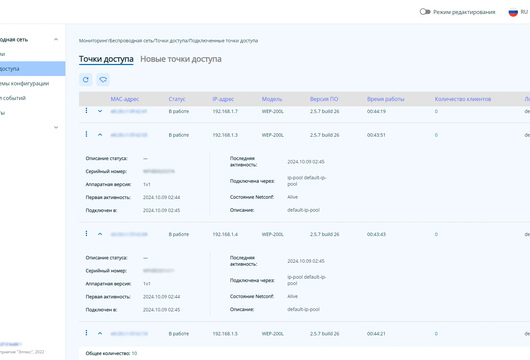The height and width of the screenshot is (360, 530).
Task: Select the access points sidebar item
Action: 32,69
